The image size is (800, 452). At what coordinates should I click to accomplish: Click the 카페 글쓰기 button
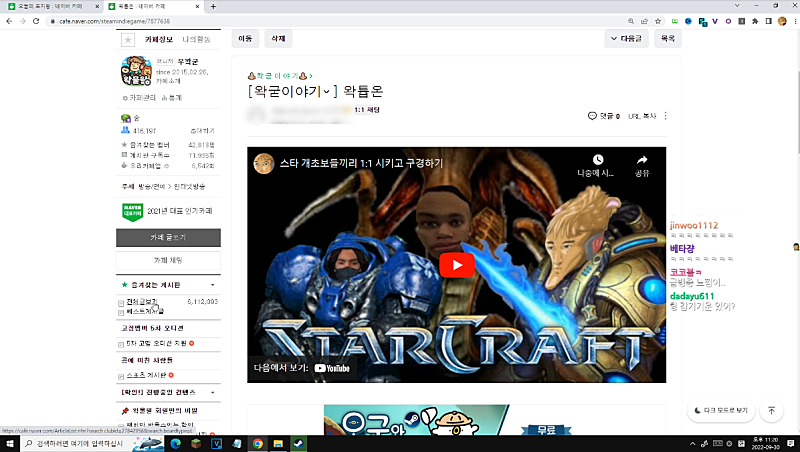(x=168, y=238)
